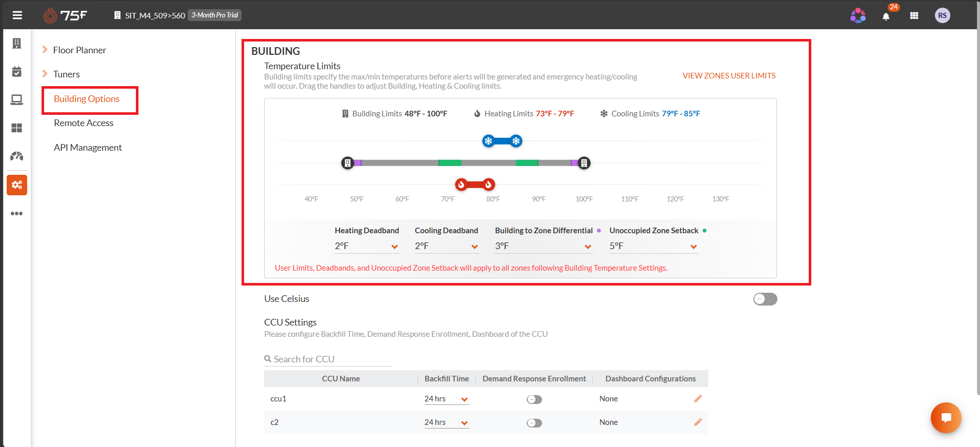Enable Demand Response Enrollment for ccu1
The height and width of the screenshot is (447, 980).
534,399
